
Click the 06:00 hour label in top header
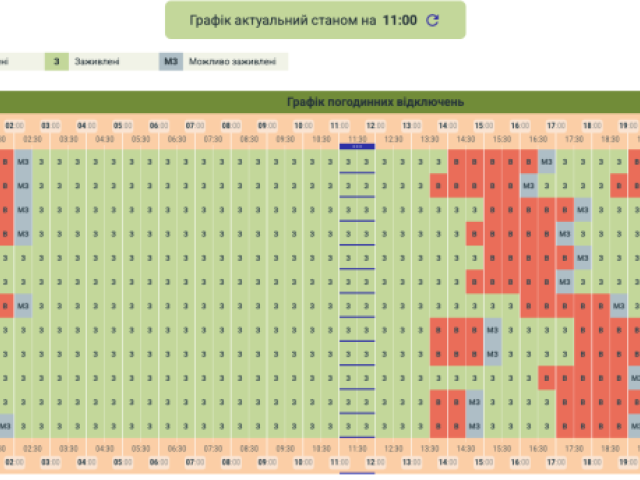pos(158,125)
